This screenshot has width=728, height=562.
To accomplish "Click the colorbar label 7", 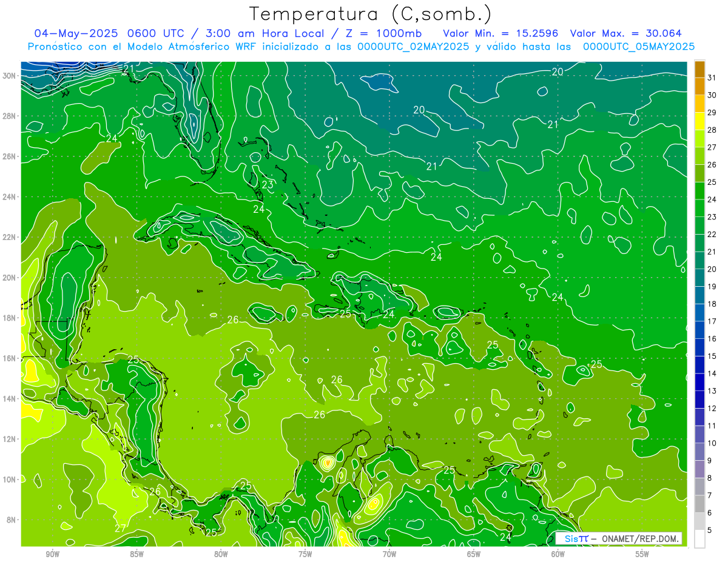I will click(710, 496).
